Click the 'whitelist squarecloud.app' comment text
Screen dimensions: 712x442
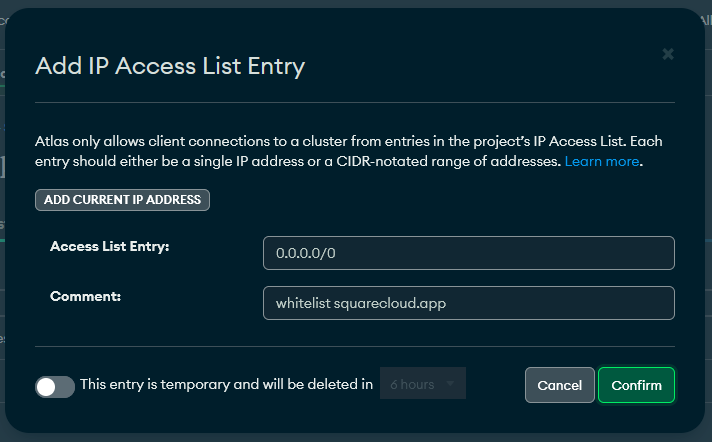pyautogui.click(x=361, y=303)
